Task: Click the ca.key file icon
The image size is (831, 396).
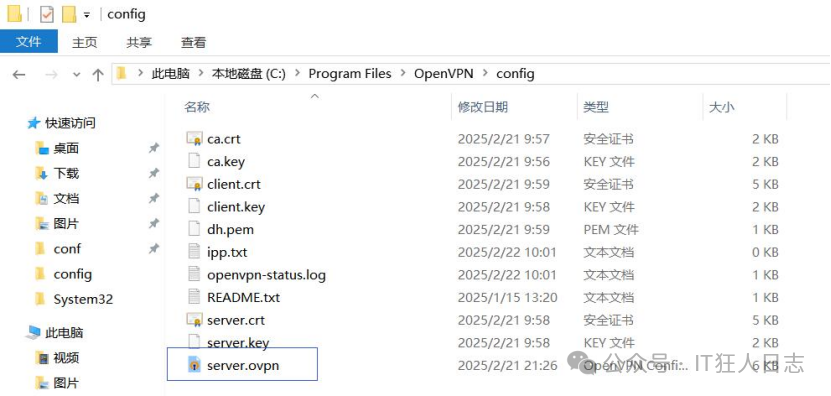Action: (x=195, y=161)
